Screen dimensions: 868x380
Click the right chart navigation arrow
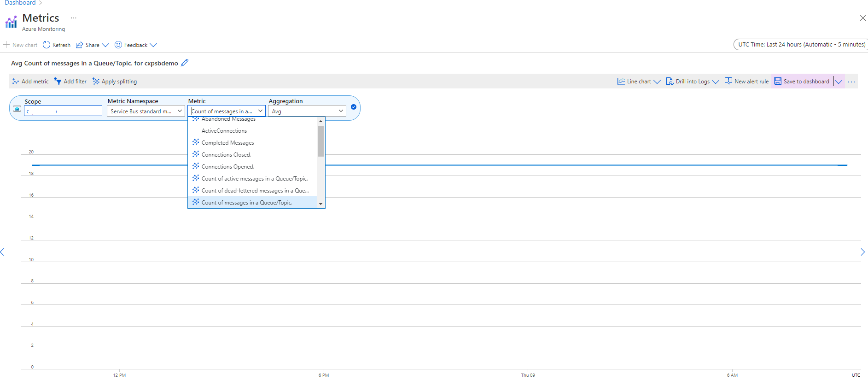[x=862, y=252]
